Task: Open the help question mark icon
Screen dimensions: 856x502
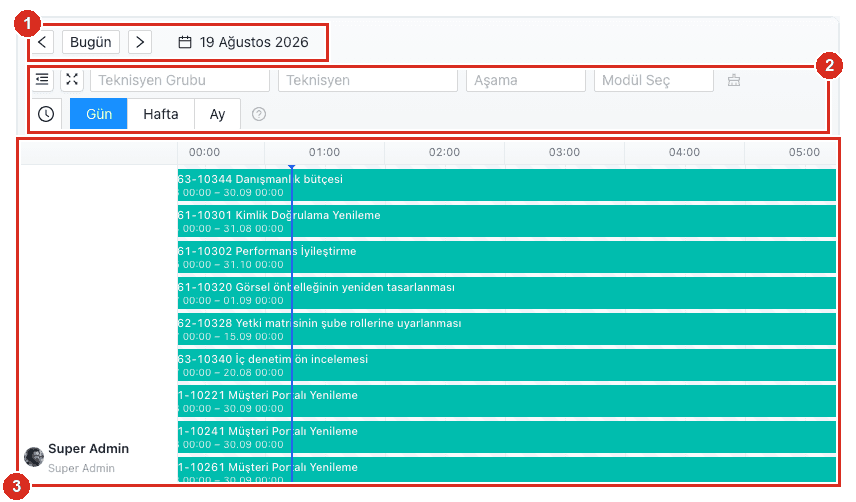Action: [259, 114]
